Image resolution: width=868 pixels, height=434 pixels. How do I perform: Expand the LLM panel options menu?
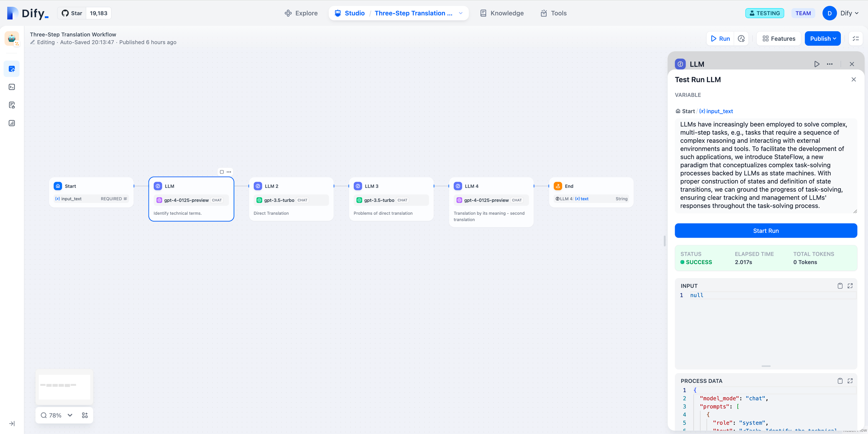(x=830, y=64)
